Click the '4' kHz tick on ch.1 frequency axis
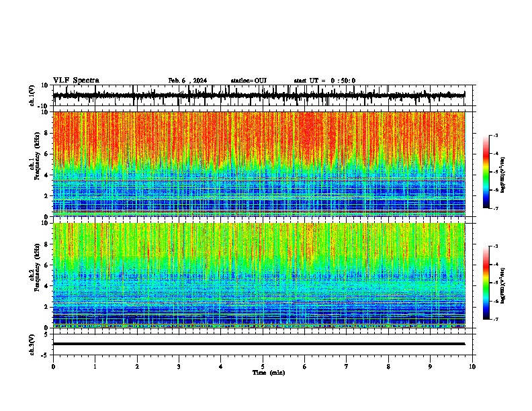The image size is (532, 411). (x=46, y=175)
